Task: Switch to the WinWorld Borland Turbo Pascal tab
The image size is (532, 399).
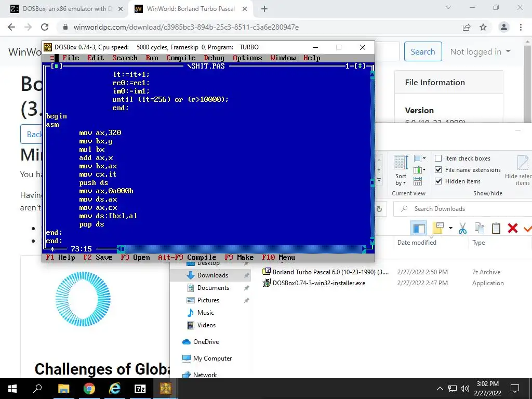Action: [x=190, y=9]
